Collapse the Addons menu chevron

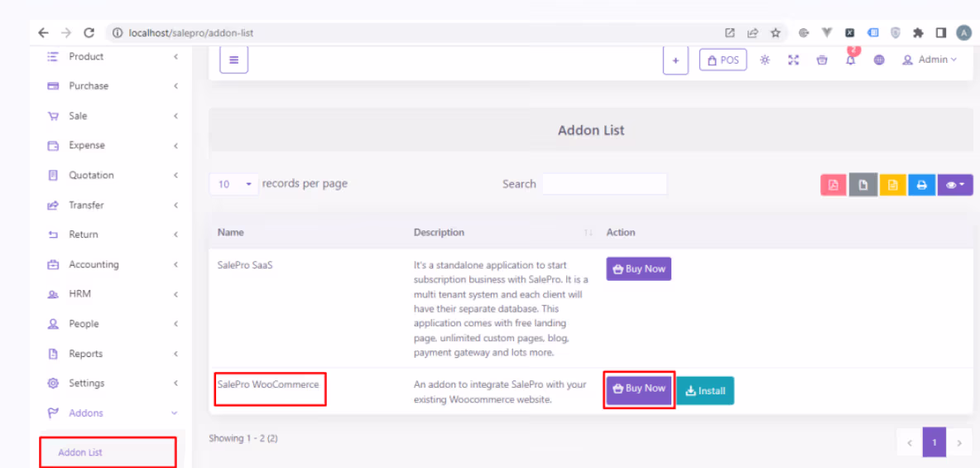pos(175,413)
